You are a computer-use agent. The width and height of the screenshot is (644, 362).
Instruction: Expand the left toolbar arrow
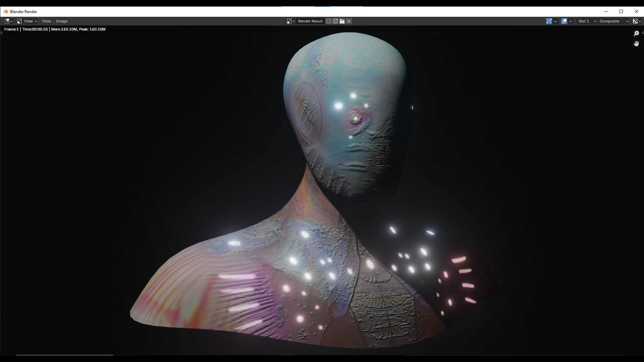[x=1, y=33]
